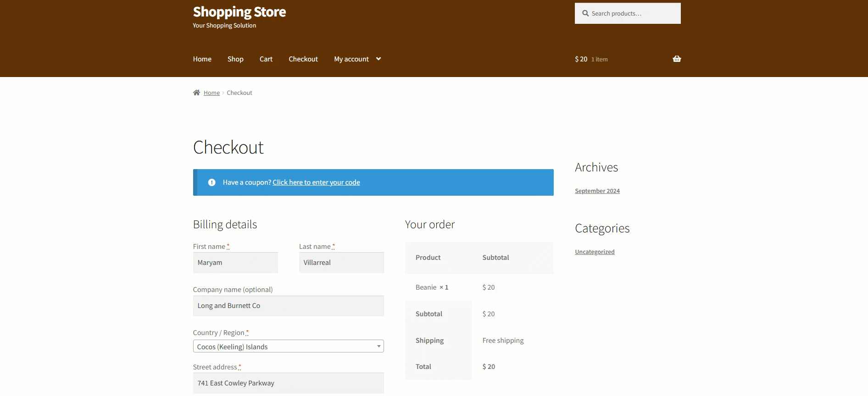Viewport: 868px width, 396px height.
Task: Edit the Company name field
Action: pyautogui.click(x=288, y=306)
